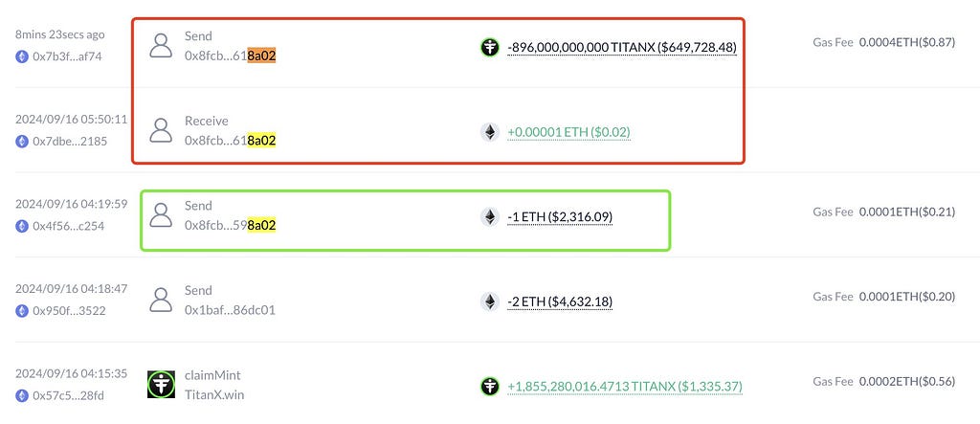Open transaction hash 0x950f...3522
Image resolution: width=980 pixels, height=424 pixels.
point(69,311)
